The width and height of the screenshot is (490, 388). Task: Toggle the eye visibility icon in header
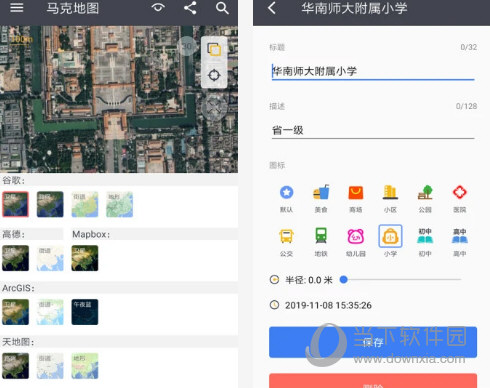coord(158,8)
